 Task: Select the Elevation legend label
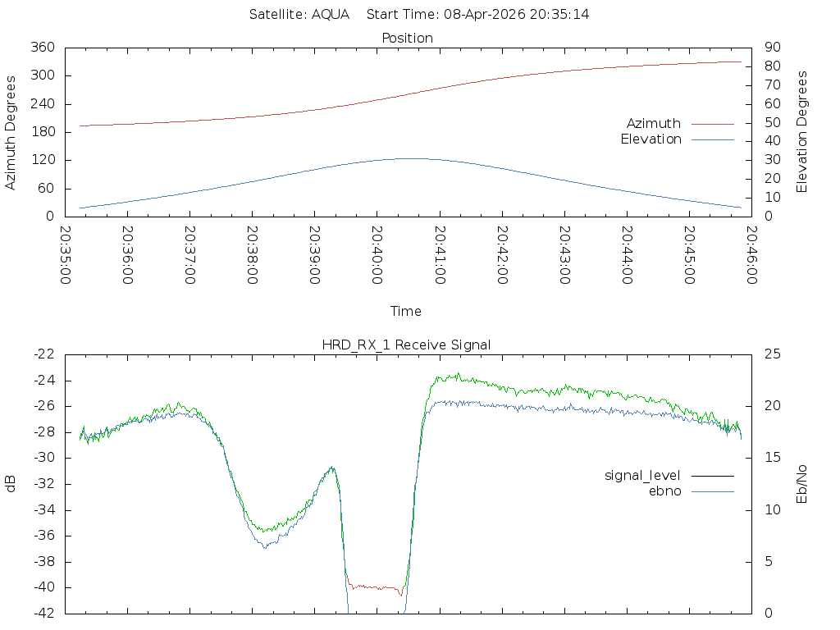[x=651, y=139]
